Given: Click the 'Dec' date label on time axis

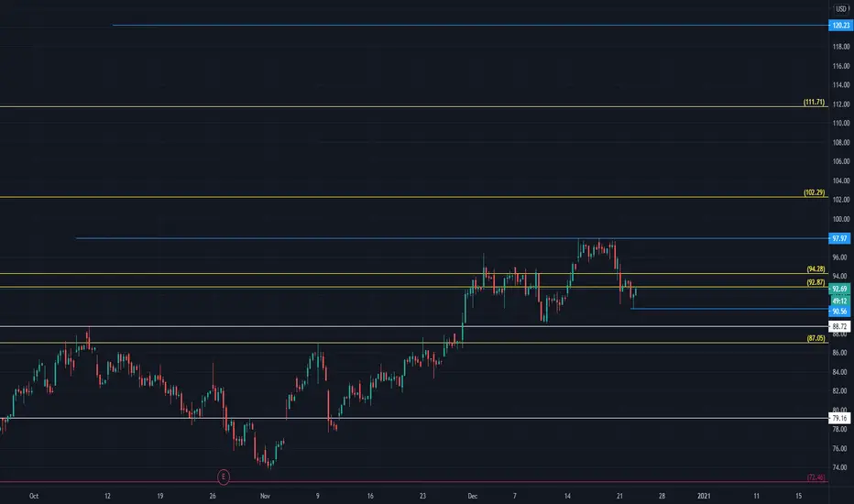Looking at the screenshot, I should [x=472, y=496].
